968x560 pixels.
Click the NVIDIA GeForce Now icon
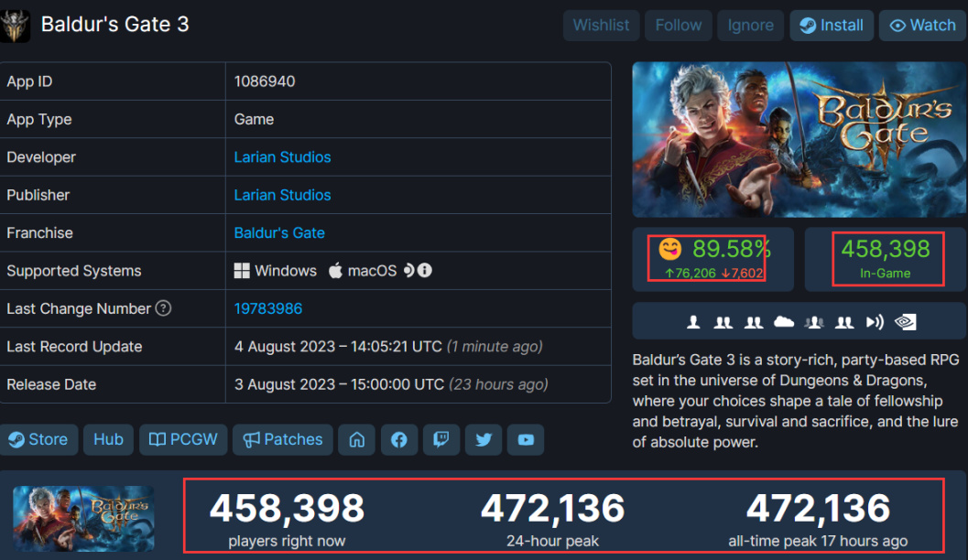(906, 322)
